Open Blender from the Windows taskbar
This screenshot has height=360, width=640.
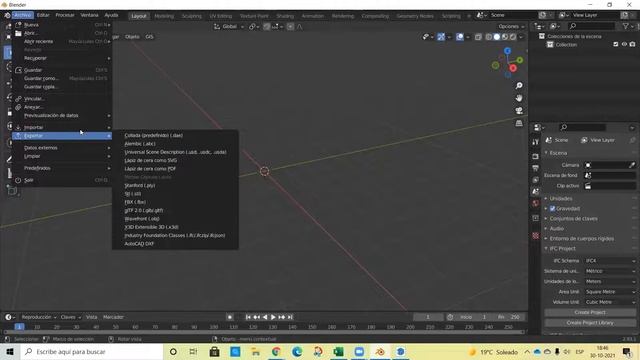click(x=380, y=351)
